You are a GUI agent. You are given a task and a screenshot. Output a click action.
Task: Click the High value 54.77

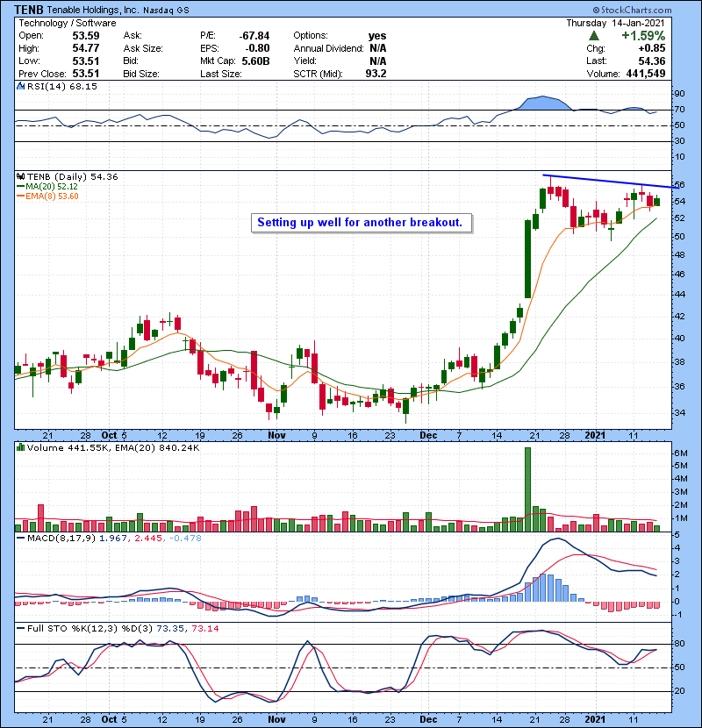pyautogui.click(x=85, y=48)
